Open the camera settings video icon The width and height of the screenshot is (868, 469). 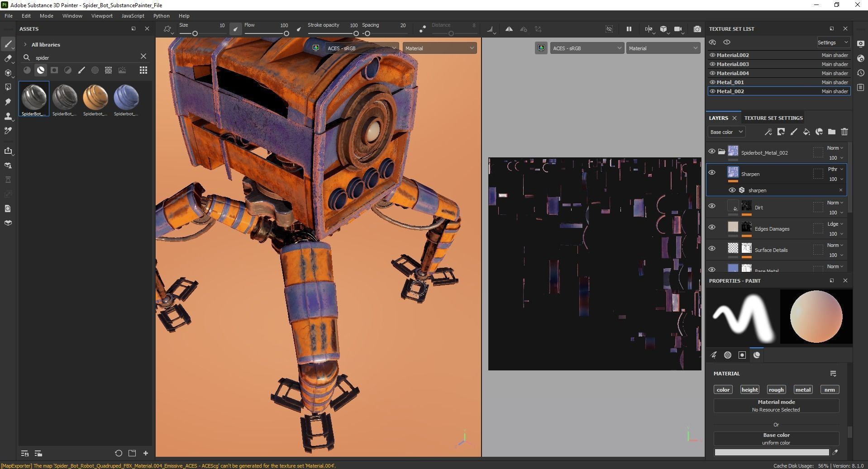pos(678,29)
